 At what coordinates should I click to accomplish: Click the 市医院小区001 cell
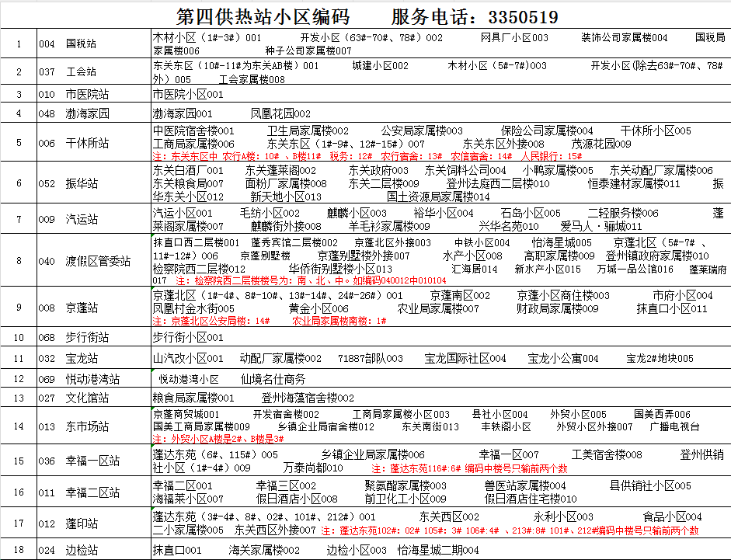[188, 94]
